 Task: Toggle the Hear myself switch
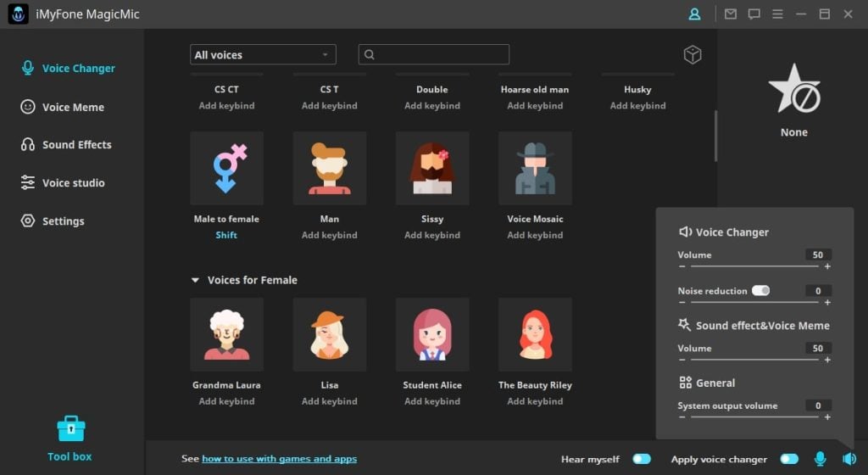click(642, 459)
